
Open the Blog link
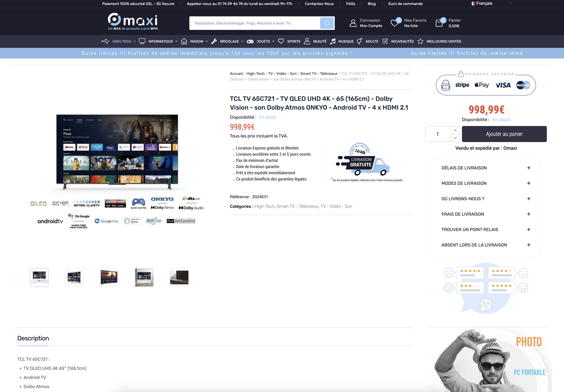click(371, 4)
